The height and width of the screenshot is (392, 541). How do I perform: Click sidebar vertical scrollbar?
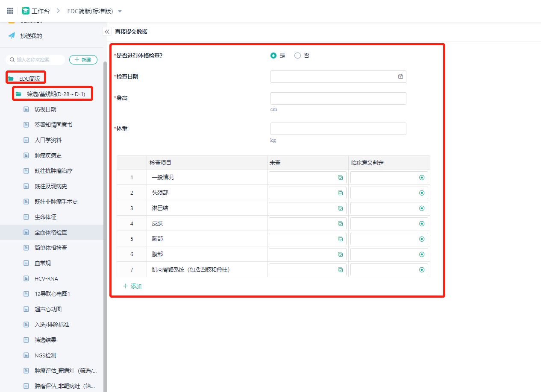coord(105,214)
